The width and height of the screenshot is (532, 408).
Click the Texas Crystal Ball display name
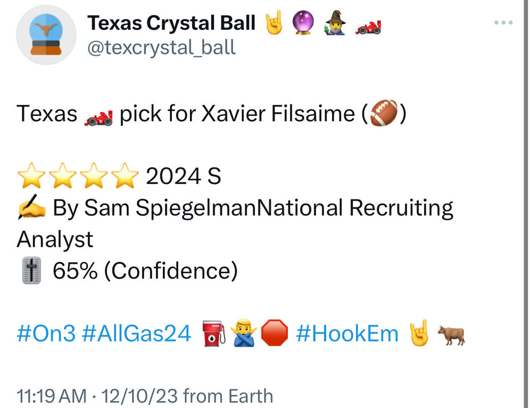tap(171, 23)
